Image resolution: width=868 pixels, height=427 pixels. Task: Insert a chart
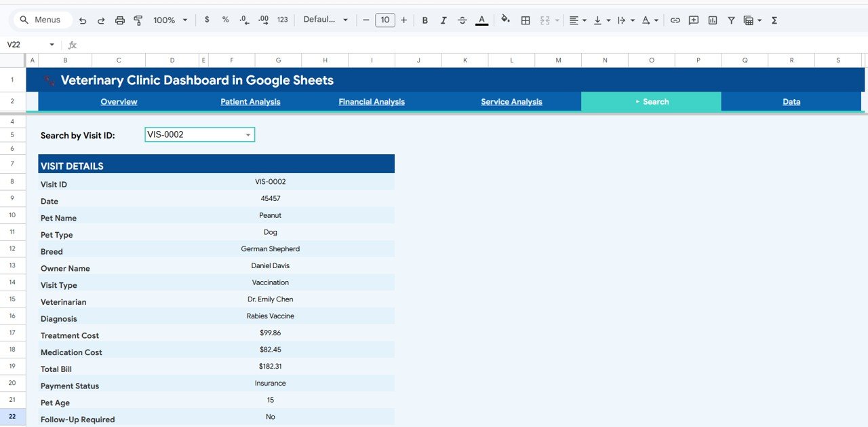click(x=712, y=20)
